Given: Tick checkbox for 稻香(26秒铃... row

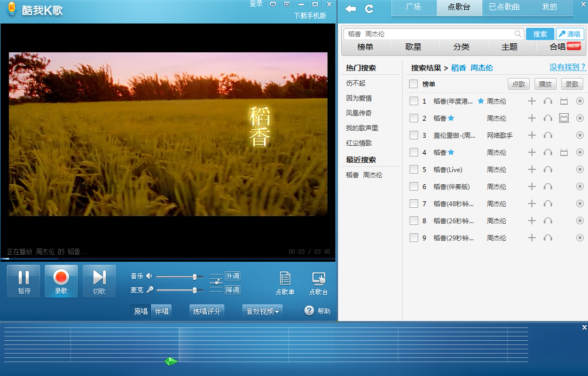Looking at the screenshot, I should point(413,221).
